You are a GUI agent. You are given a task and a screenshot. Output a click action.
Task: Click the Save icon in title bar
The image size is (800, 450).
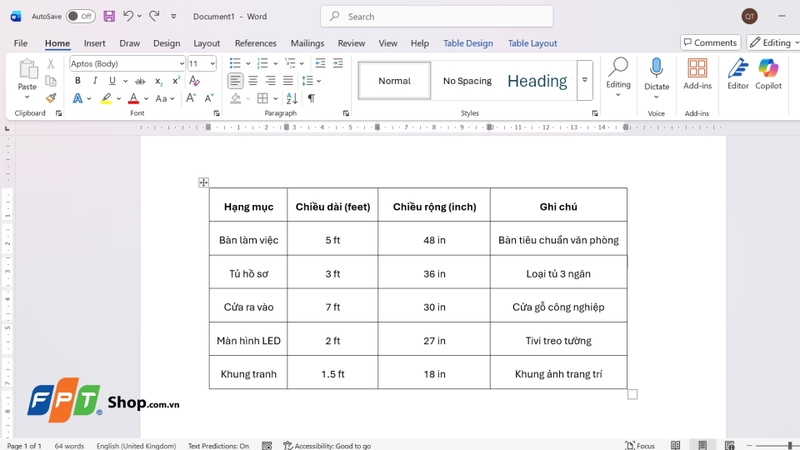click(109, 16)
